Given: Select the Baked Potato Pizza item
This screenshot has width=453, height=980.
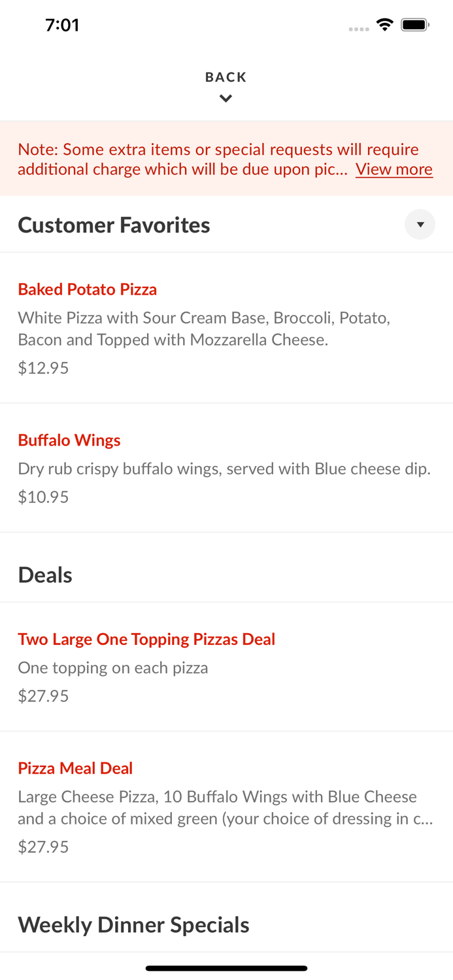Looking at the screenshot, I should pyautogui.click(x=87, y=289).
